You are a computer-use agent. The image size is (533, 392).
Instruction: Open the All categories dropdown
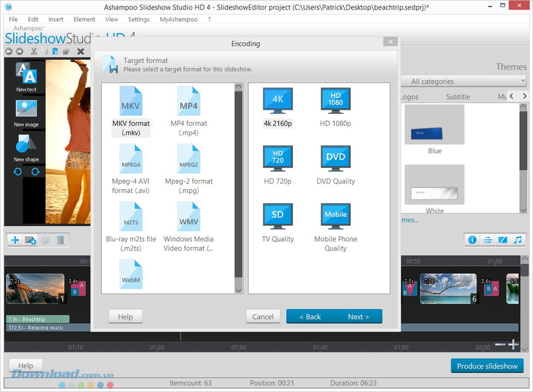tap(463, 81)
